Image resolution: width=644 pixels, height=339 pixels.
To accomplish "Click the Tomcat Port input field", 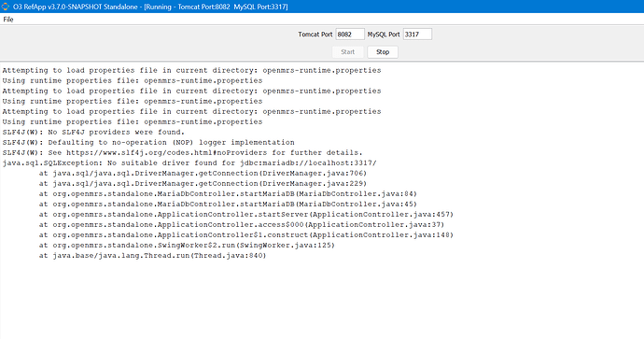I will (350, 35).
